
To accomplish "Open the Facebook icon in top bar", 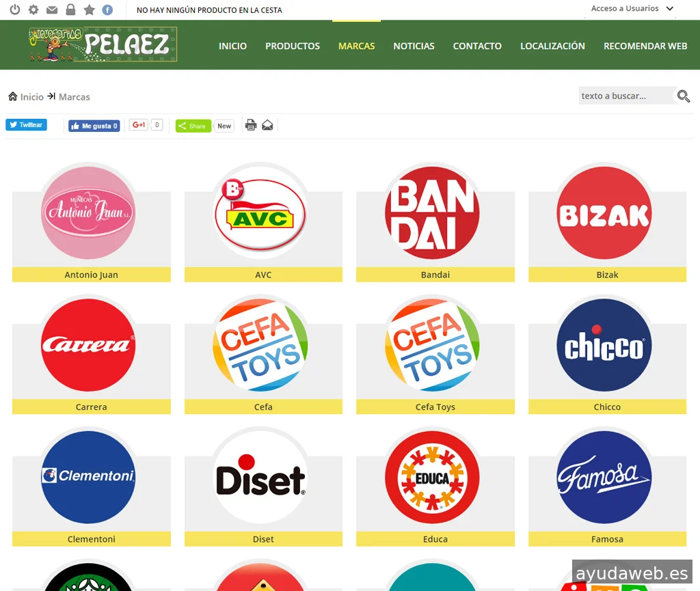I will click(107, 10).
